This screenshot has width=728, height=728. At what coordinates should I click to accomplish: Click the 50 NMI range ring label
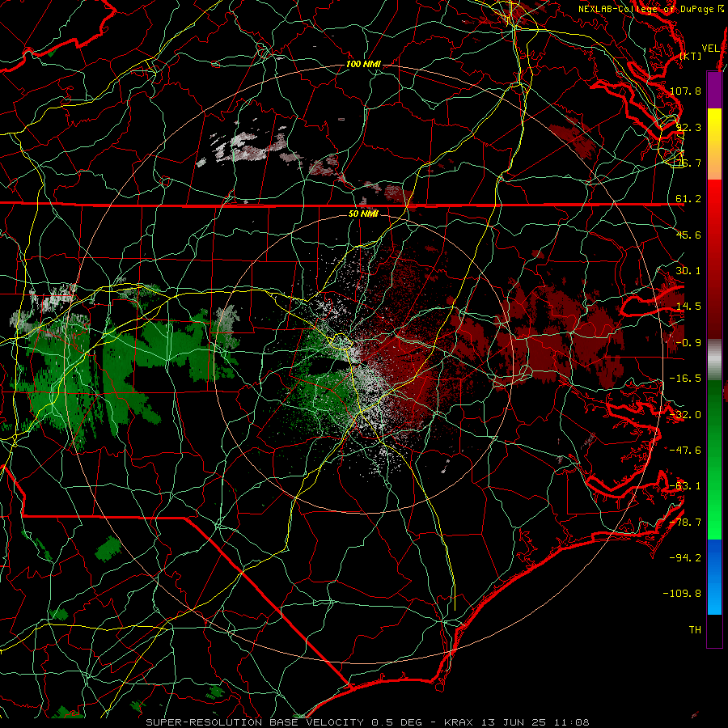click(363, 214)
